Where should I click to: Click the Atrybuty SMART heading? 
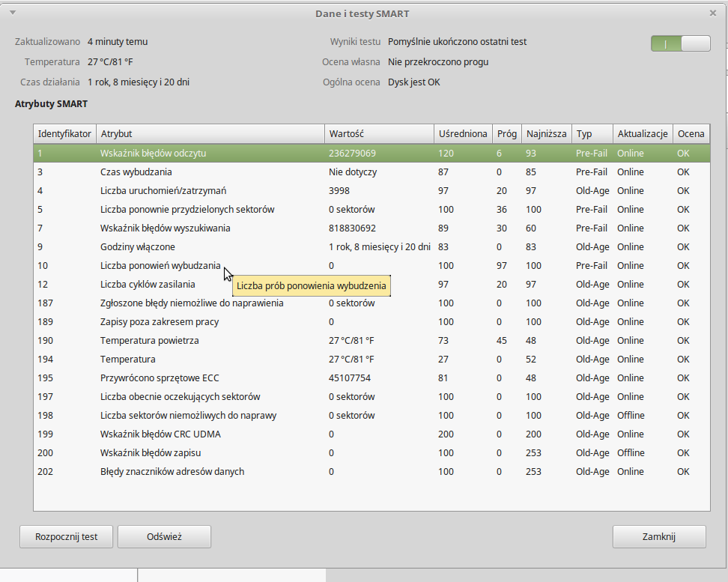51,104
